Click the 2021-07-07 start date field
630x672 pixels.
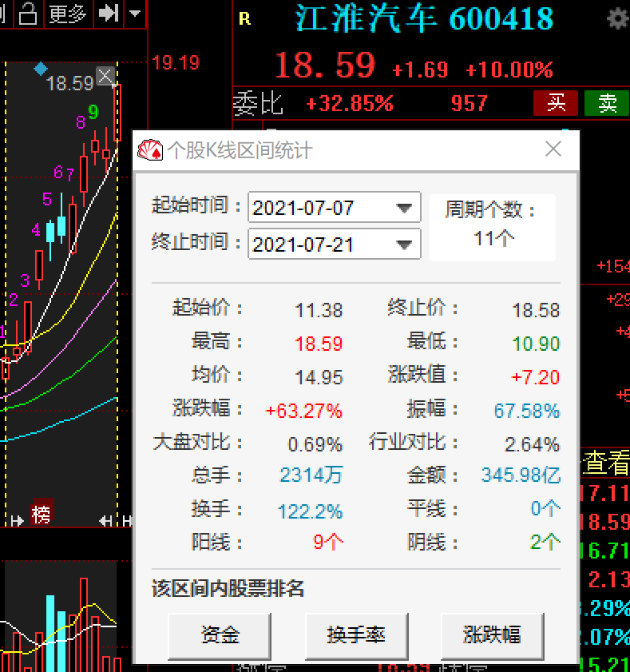click(334, 208)
